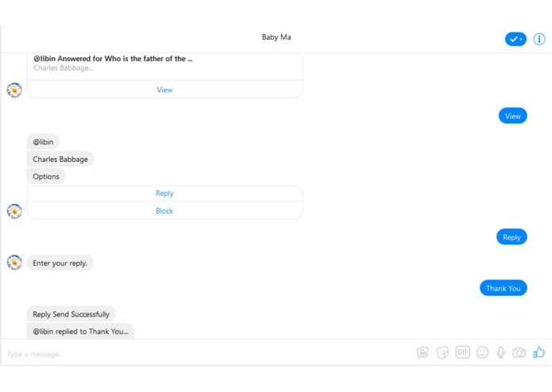Click the Block option button

[x=164, y=211]
